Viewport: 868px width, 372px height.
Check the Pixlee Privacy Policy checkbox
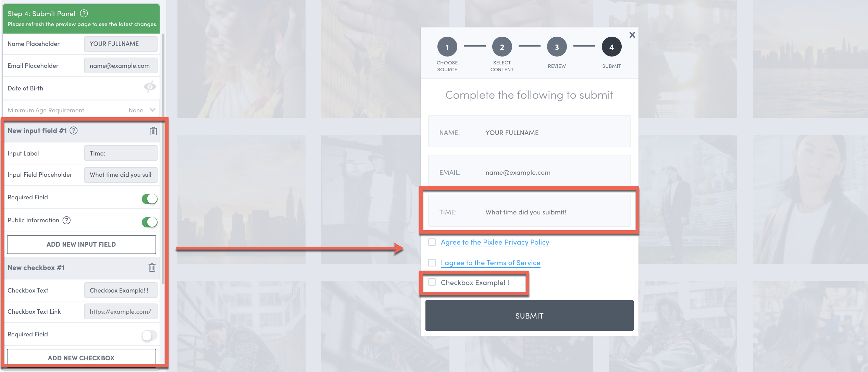pyautogui.click(x=432, y=242)
